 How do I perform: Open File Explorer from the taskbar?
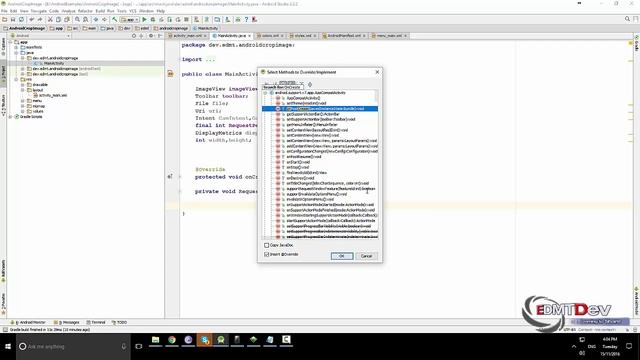click(x=156, y=340)
